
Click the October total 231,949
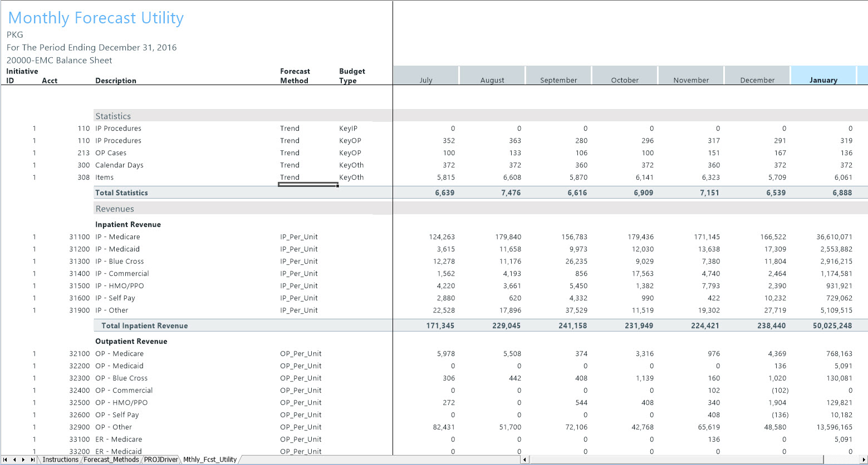(640, 326)
